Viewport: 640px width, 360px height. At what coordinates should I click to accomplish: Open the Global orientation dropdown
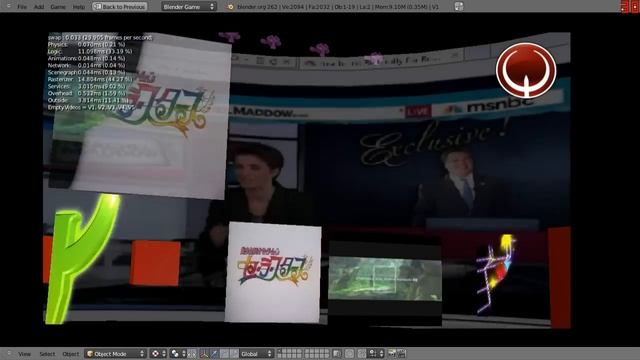point(256,354)
